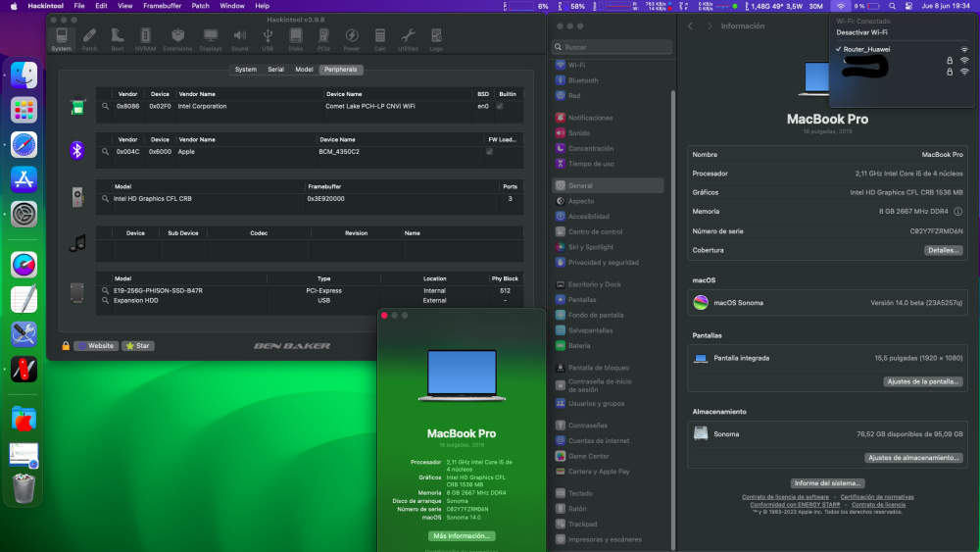The height and width of the screenshot is (552, 980).
Task: Click the Star button
Action: tap(138, 346)
